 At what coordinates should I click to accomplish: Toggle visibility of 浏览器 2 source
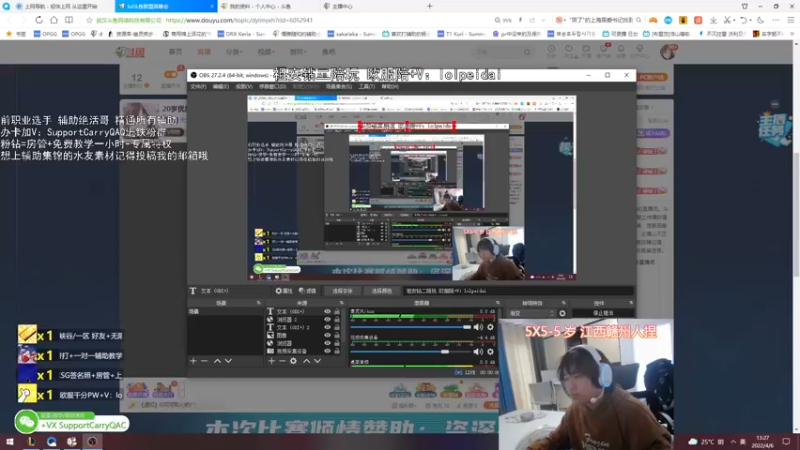(x=327, y=319)
